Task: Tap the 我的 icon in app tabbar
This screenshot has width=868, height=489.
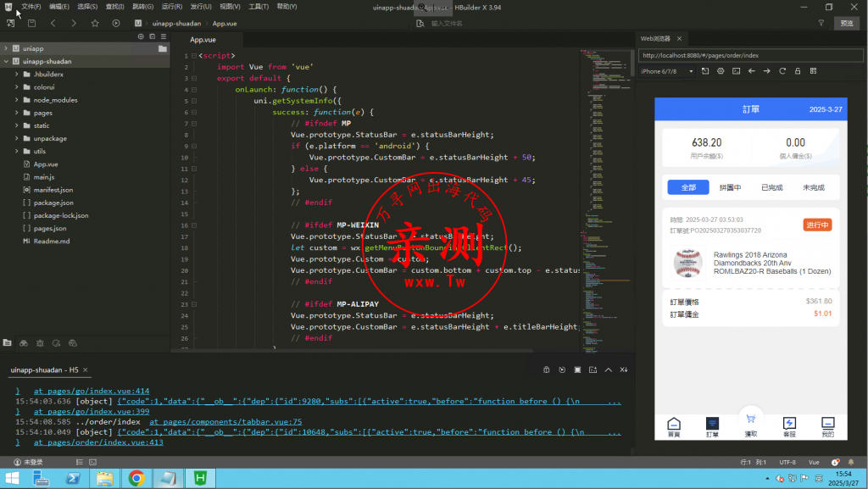Action: coord(827,426)
